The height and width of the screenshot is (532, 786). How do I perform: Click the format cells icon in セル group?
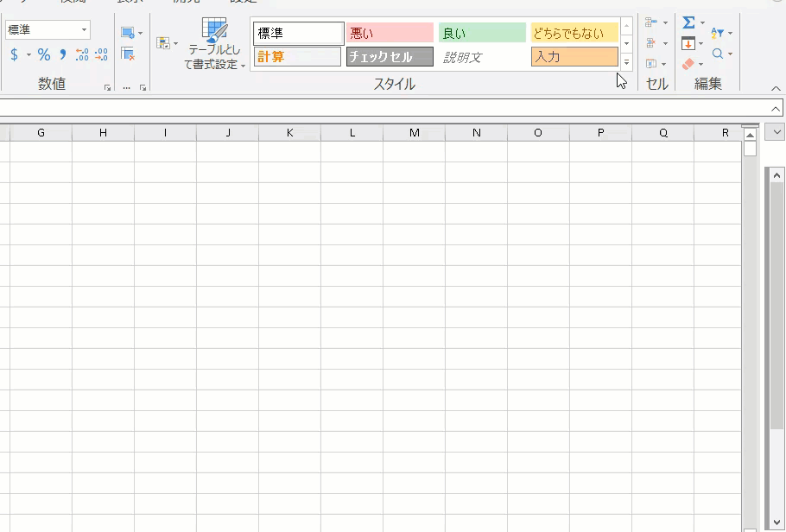pyautogui.click(x=651, y=64)
